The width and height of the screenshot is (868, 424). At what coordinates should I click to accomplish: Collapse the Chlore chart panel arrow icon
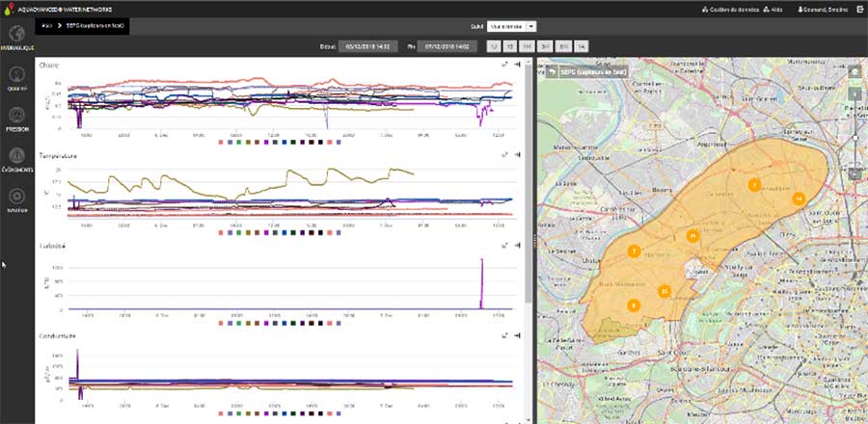(x=517, y=65)
